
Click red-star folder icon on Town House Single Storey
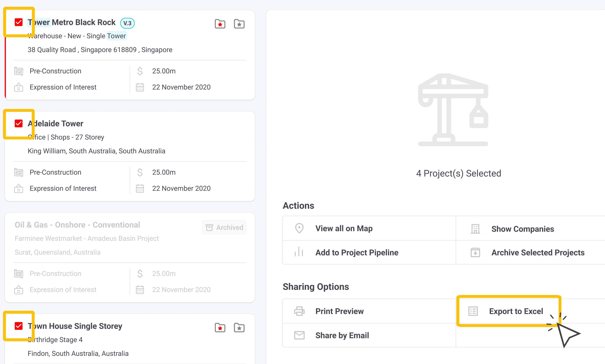click(220, 327)
